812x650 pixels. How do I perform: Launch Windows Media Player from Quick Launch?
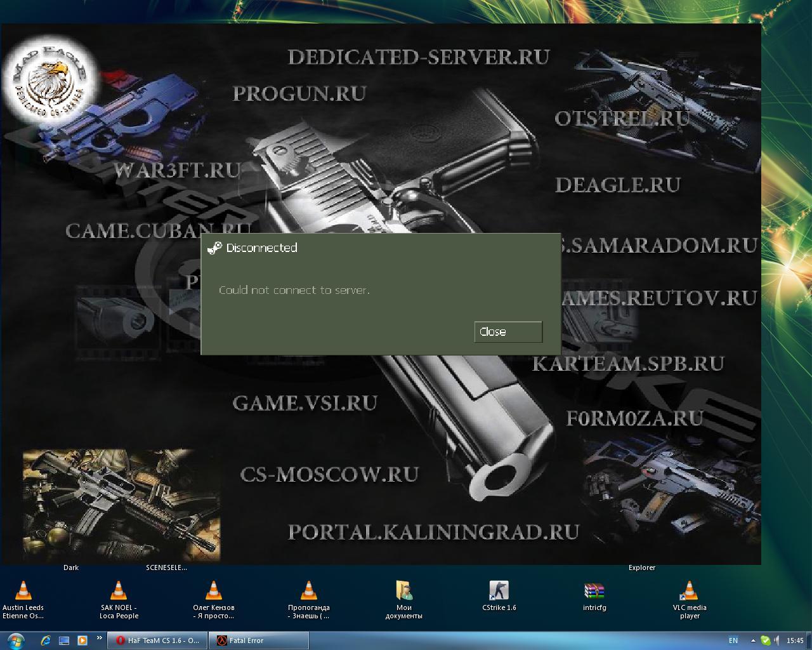(x=82, y=640)
